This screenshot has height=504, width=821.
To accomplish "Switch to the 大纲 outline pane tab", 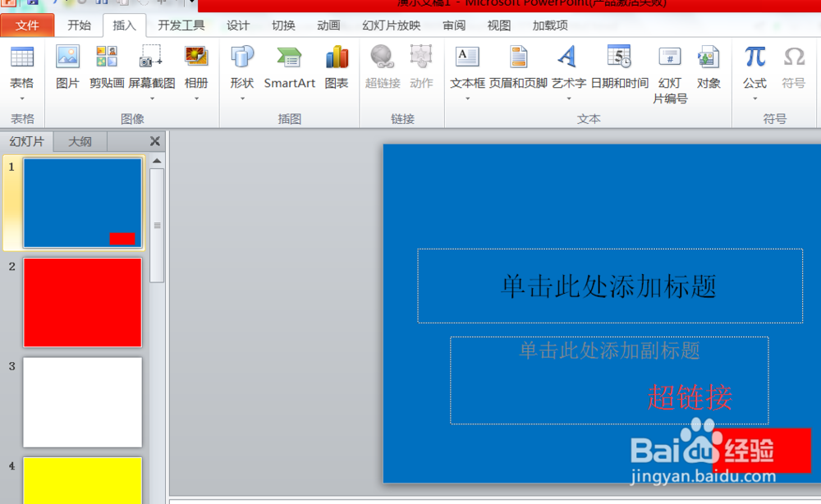I will point(80,141).
